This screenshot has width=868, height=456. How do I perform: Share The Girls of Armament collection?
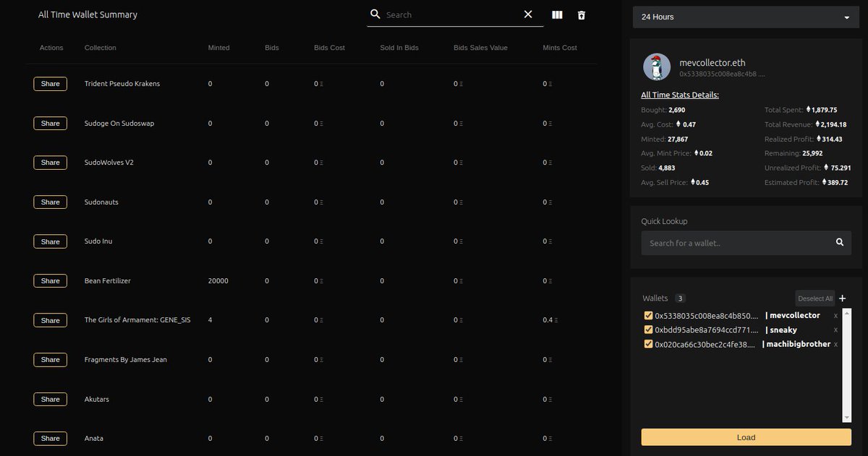pos(51,320)
